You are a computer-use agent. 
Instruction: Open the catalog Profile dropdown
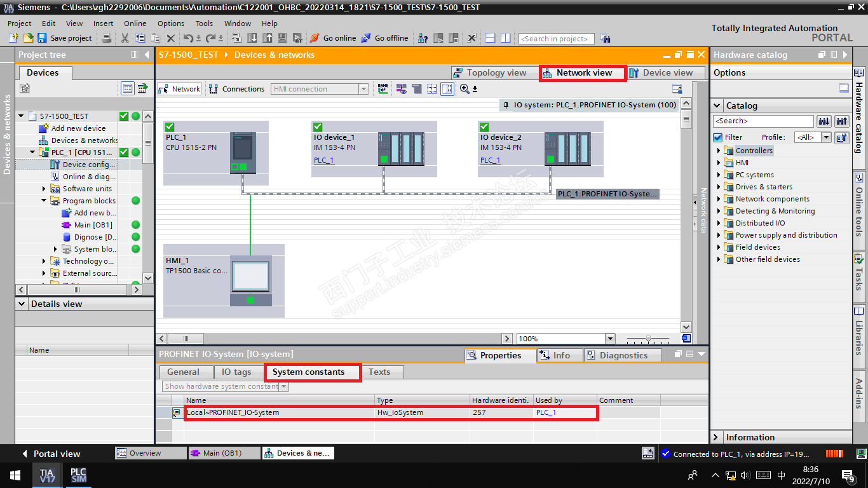click(825, 137)
